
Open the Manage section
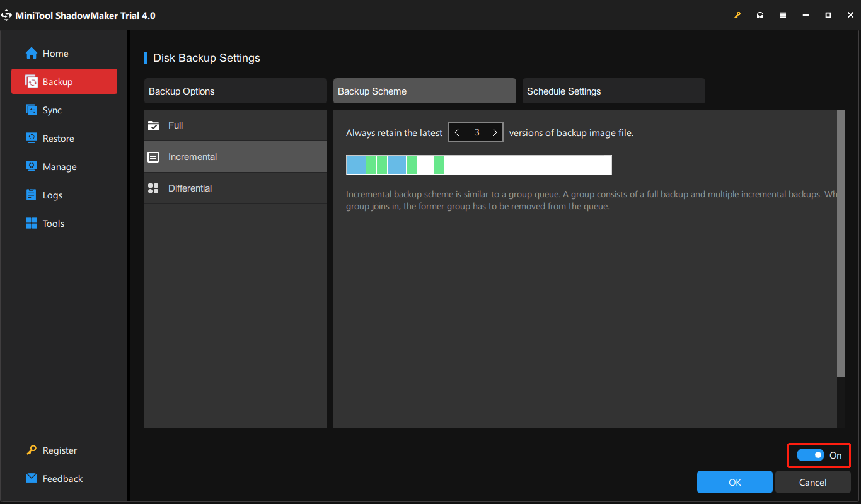[x=58, y=166]
